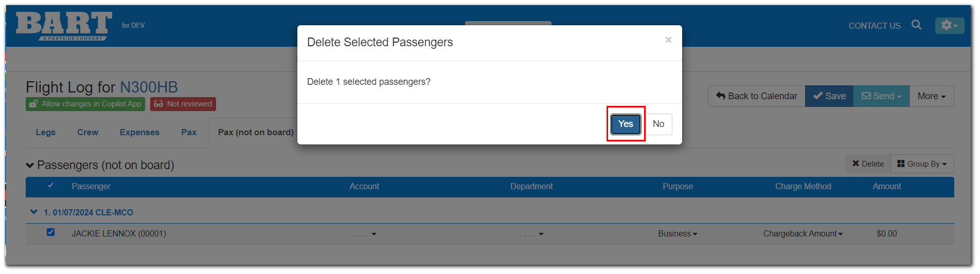Image resolution: width=980 pixels, height=274 pixels.
Task: Open the Group By dropdown
Action: pos(922,164)
